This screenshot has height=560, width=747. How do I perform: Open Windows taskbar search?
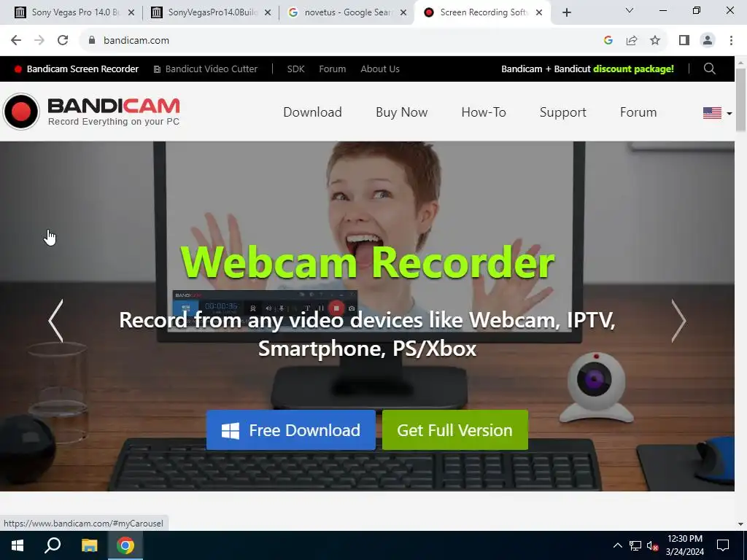[53, 545]
